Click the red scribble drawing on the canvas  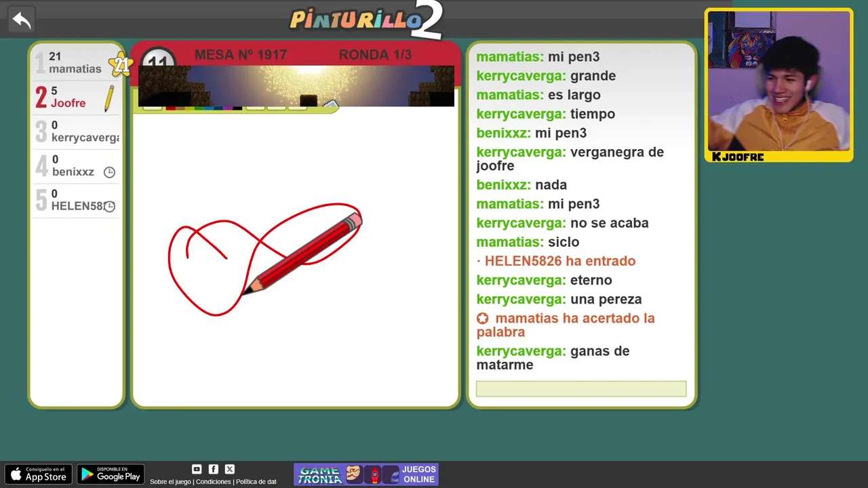click(264, 259)
